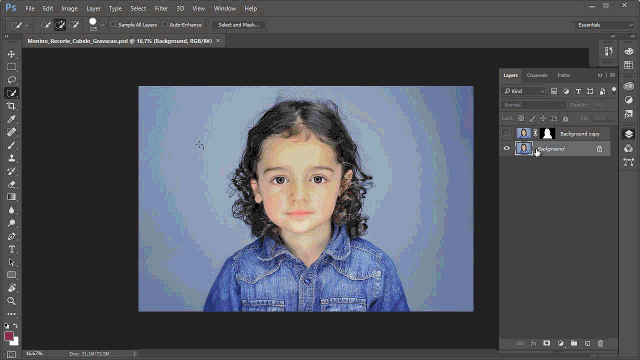This screenshot has width=640, height=360.
Task: Open the Select menu
Action: click(x=138, y=8)
